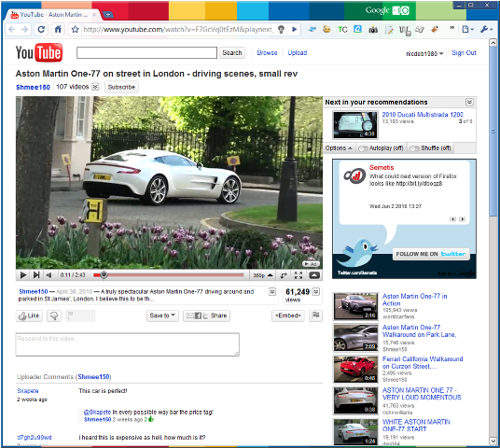Open the 360p quality menu
The height and width of the screenshot is (448, 500).
click(x=263, y=275)
